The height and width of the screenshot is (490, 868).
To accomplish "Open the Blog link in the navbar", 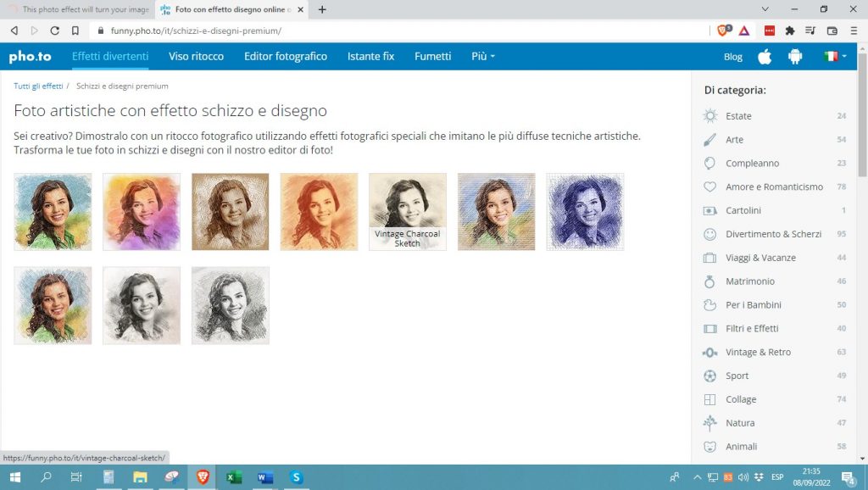I will coord(732,56).
